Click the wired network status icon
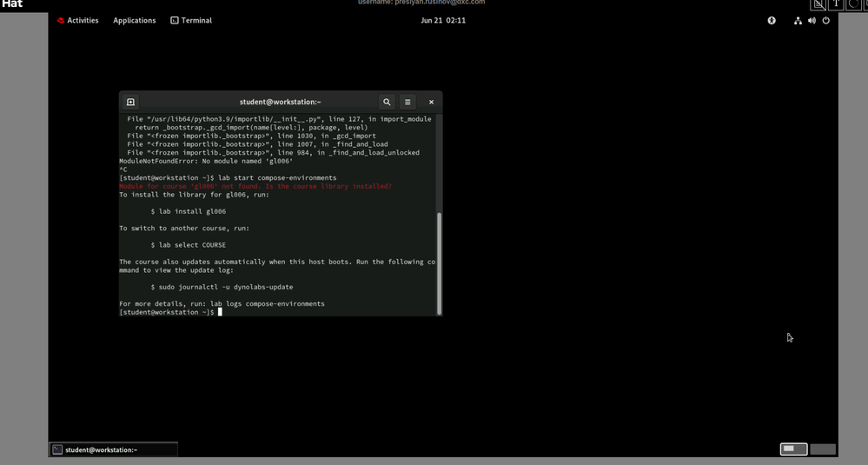This screenshot has height=465, width=868. coord(798,20)
